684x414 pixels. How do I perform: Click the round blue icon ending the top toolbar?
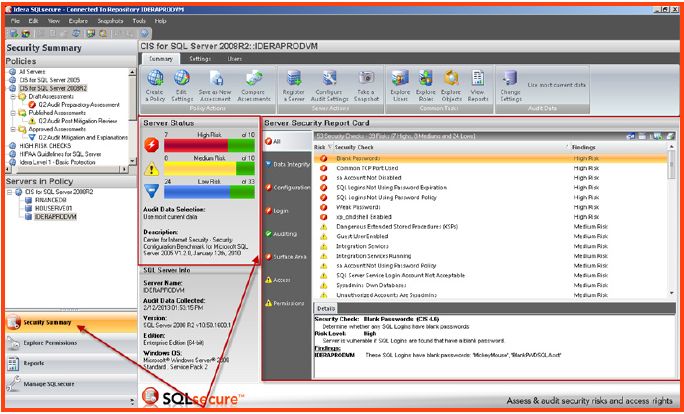[144, 33]
